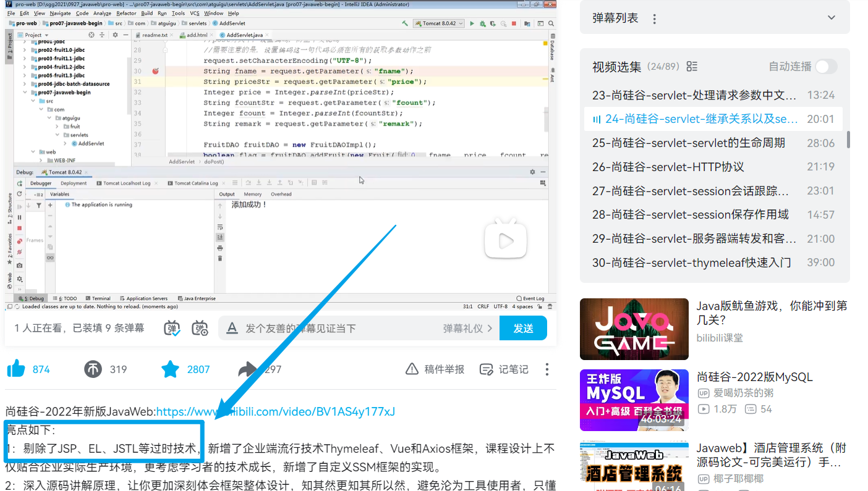This screenshot has height=491, width=868.
Task: Toggle the danmaku display on/off icon
Action: point(172,328)
